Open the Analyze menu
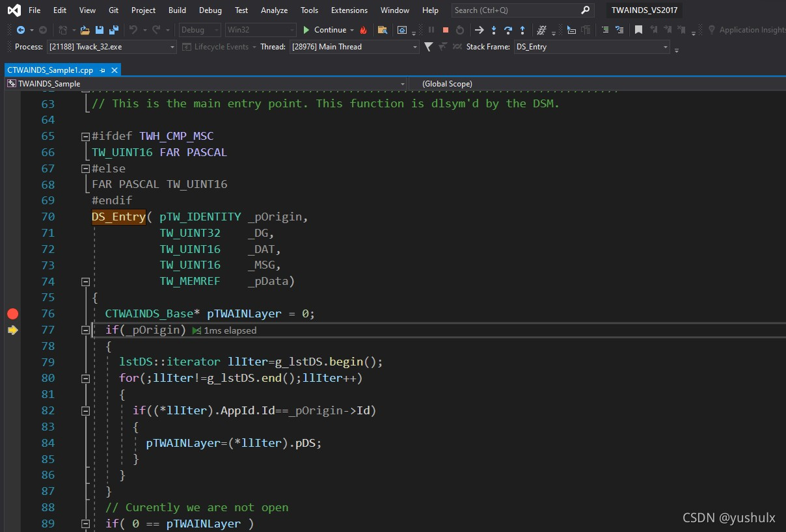 [x=274, y=10]
